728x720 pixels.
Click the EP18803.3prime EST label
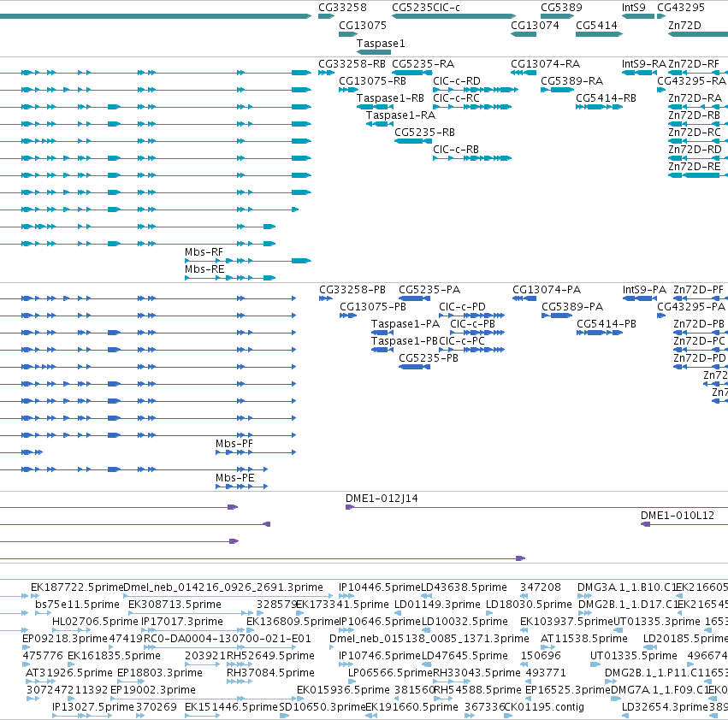[160, 673]
